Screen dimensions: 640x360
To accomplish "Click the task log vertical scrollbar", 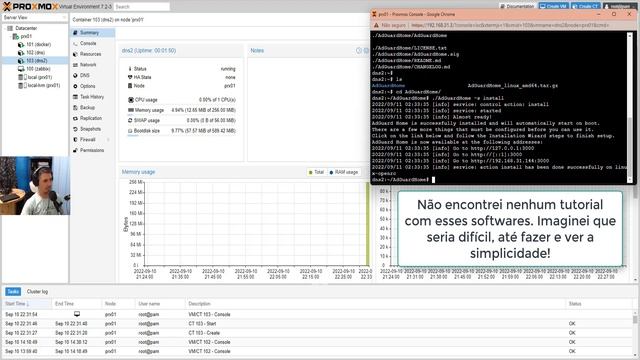I will coord(635,333).
